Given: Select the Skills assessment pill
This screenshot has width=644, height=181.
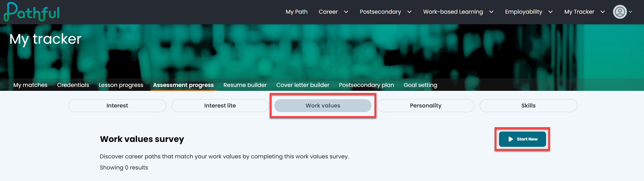Looking at the screenshot, I should 528,106.
